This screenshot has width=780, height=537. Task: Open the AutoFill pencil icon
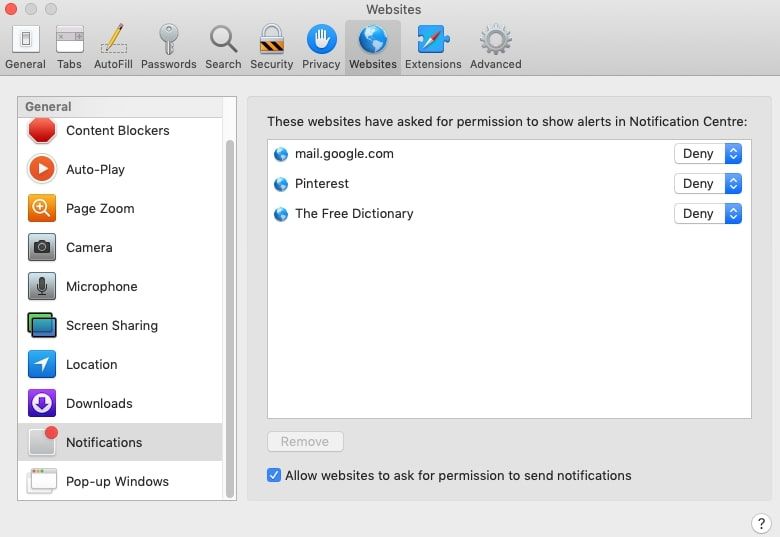click(113, 39)
